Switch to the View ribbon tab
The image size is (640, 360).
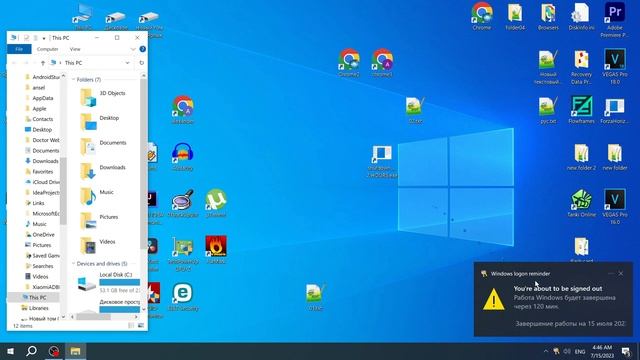tap(75, 49)
